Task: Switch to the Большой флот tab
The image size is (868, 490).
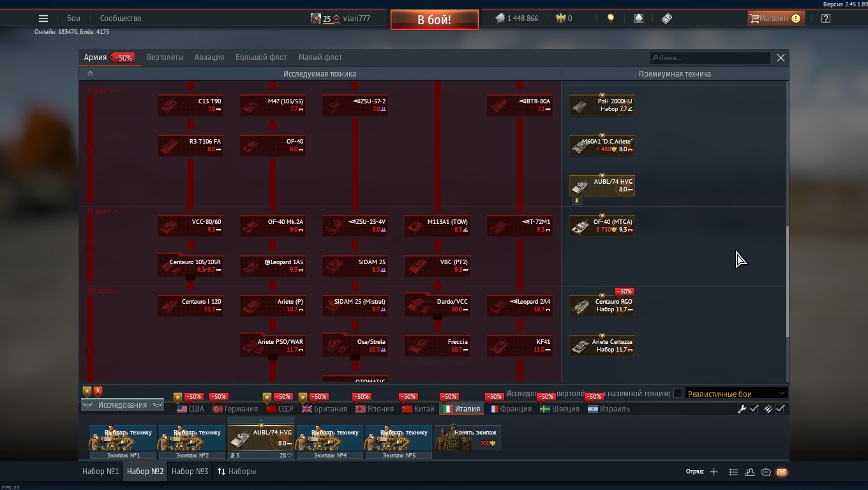Action: (x=261, y=57)
